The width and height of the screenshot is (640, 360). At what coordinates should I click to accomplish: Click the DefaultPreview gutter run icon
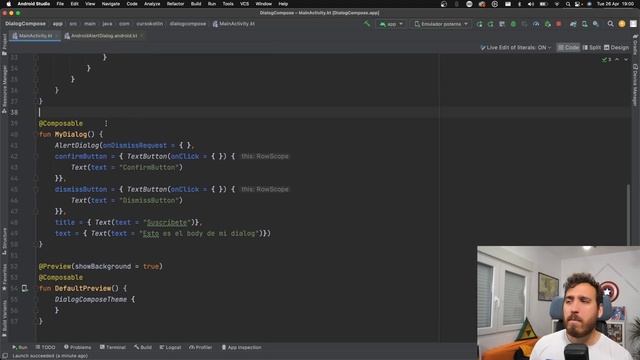pyautogui.click(x=24, y=288)
